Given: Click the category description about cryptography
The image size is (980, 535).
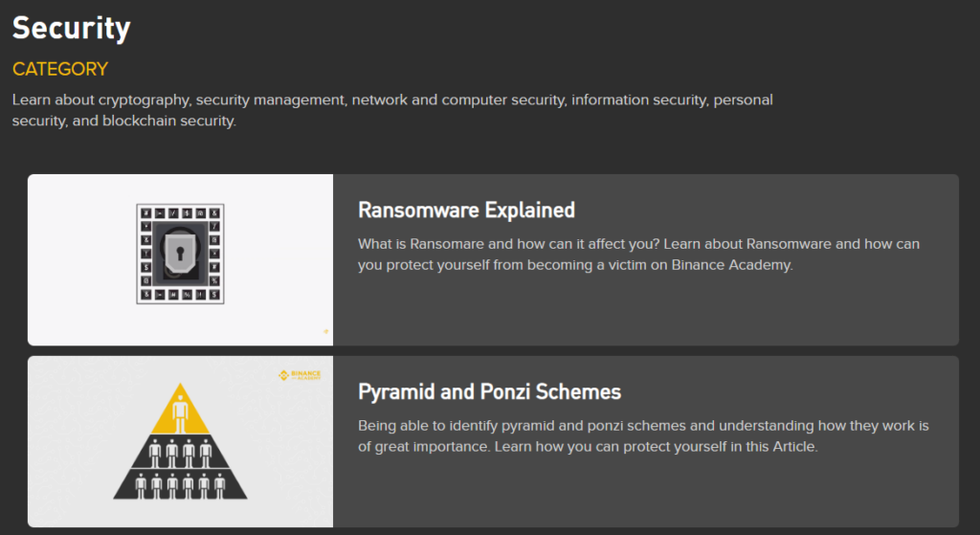Looking at the screenshot, I should tap(392, 110).
